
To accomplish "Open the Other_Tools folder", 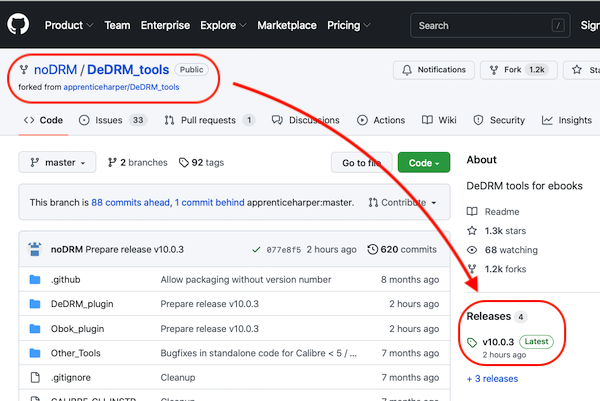I will coord(75,353).
